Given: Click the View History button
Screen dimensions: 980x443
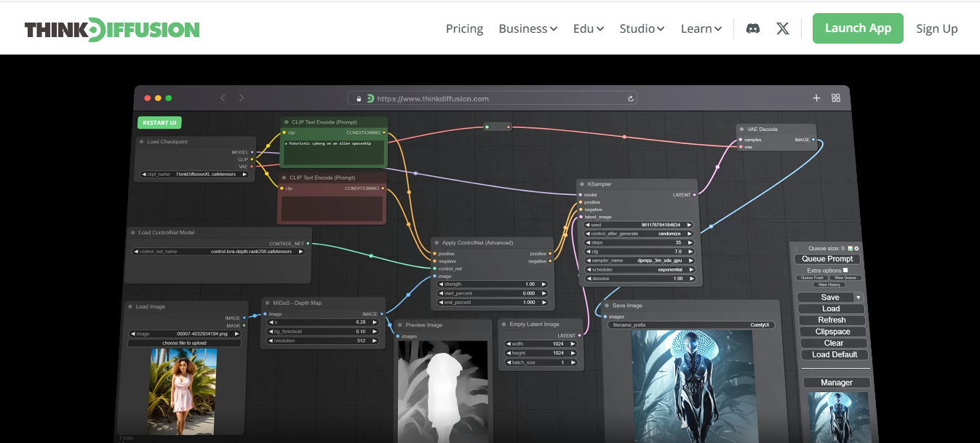Looking at the screenshot, I should 829,284.
